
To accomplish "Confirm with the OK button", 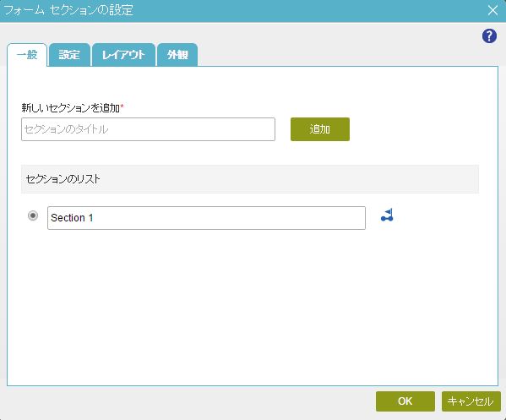I will point(405,401).
